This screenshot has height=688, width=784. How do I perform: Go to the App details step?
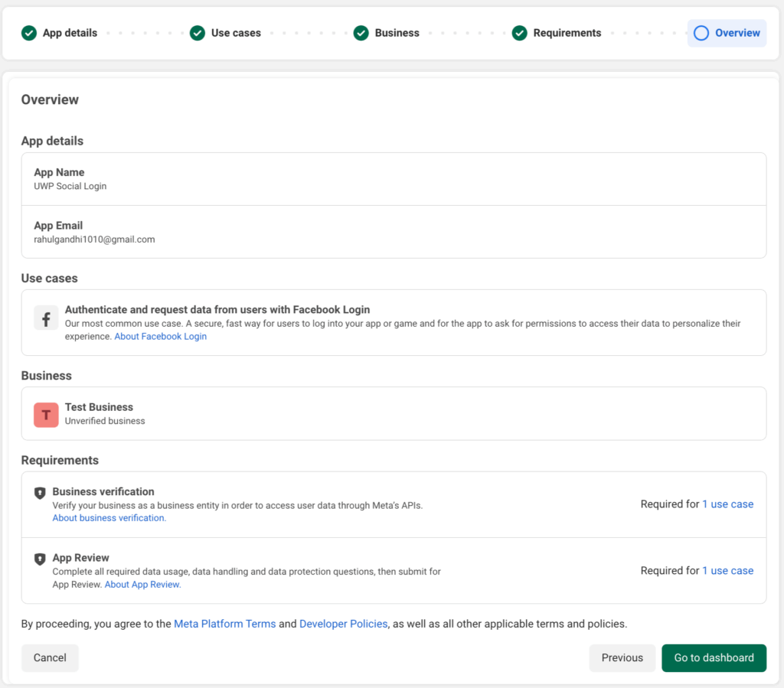(70, 33)
